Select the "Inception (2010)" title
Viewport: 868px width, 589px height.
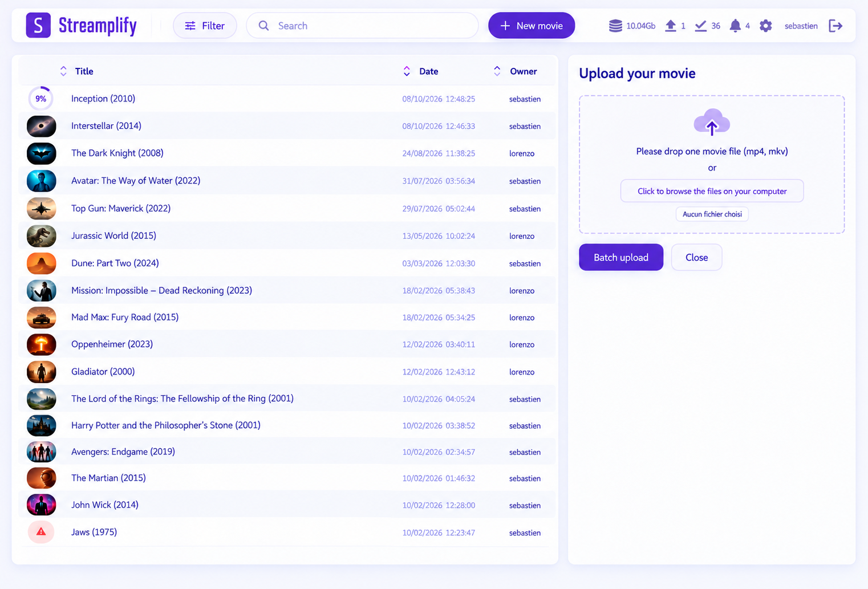point(103,99)
